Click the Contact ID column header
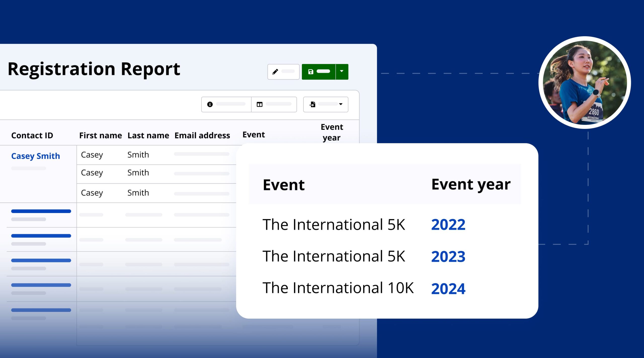 (32, 135)
